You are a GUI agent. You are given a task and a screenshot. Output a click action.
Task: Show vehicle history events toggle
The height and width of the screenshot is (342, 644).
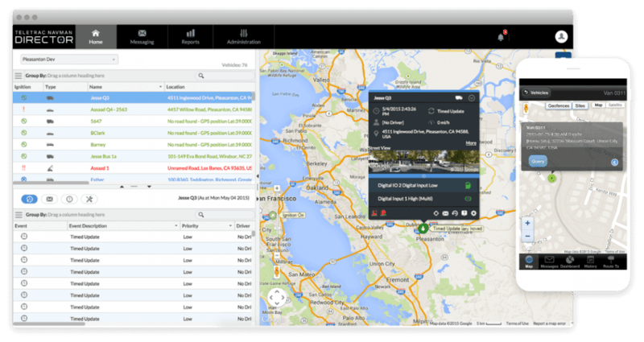click(x=29, y=199)
